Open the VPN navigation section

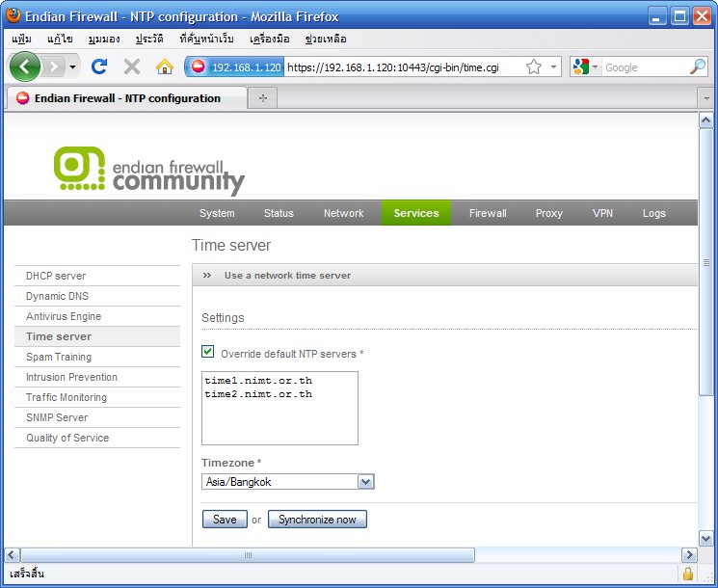(x=602, y=213)
